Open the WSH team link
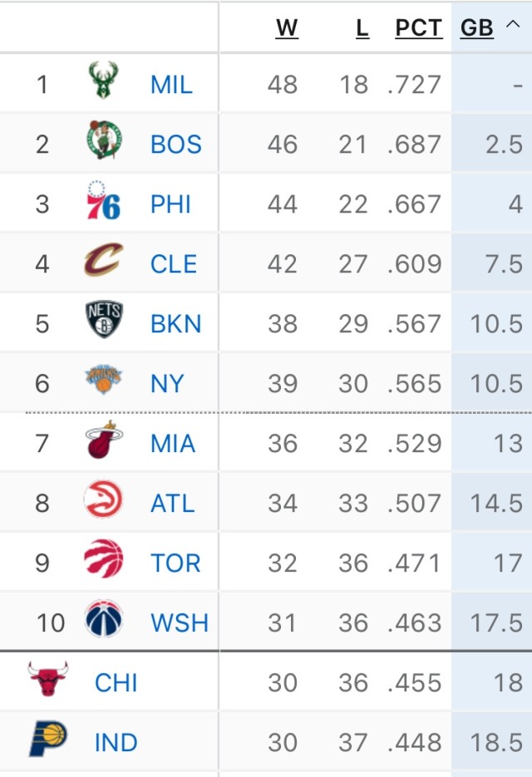 tap(180, 623)
